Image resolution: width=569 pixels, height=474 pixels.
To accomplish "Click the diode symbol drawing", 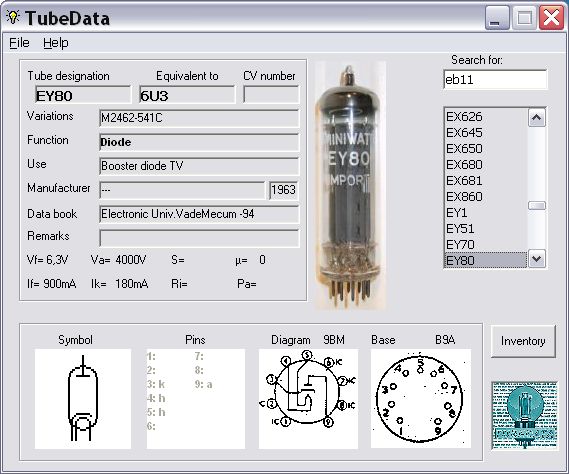I will click(x=83, y=399).
